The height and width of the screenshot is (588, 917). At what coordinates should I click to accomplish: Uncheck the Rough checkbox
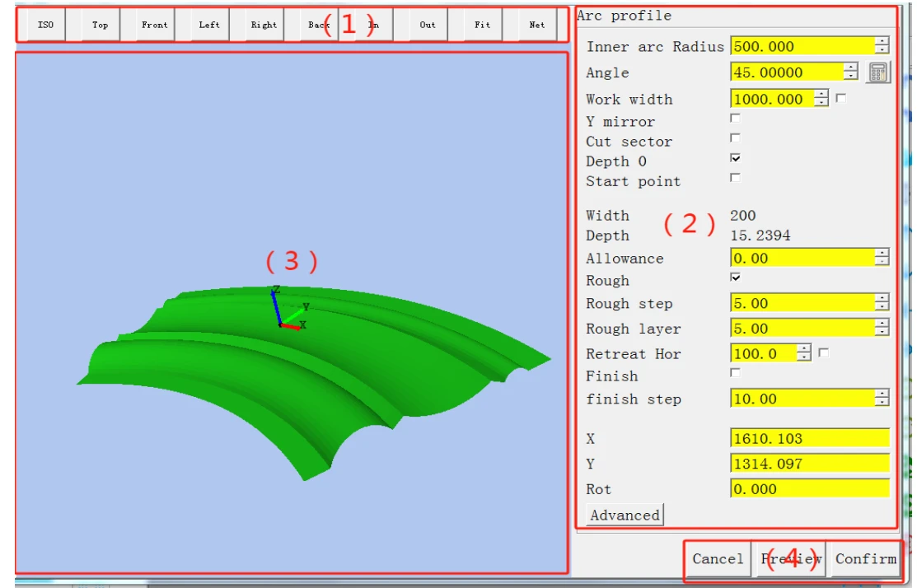click(x=735, y=277)
